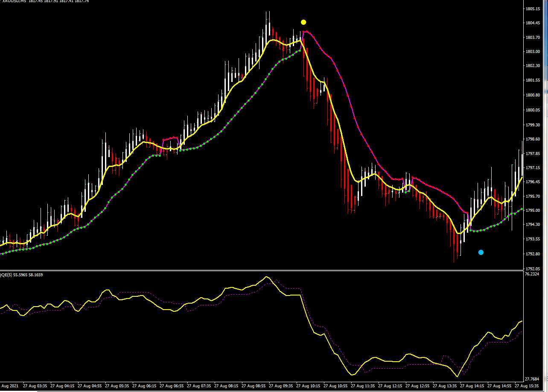Click the yellow sell signal dot
548x392 pixels.
tap(303, 22)
